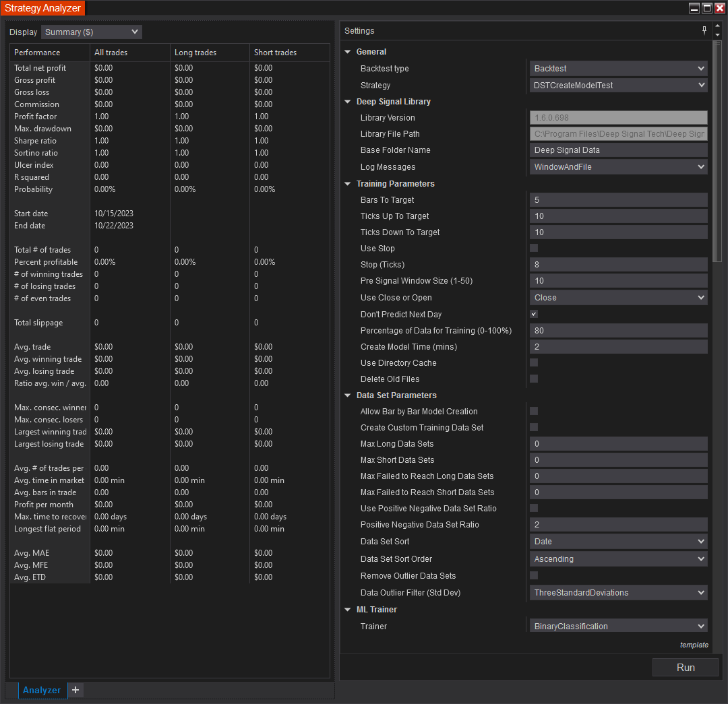Add a new analyzer tab
The height and width of the screenshot is (704, 728).
click(x=75, y=690)
